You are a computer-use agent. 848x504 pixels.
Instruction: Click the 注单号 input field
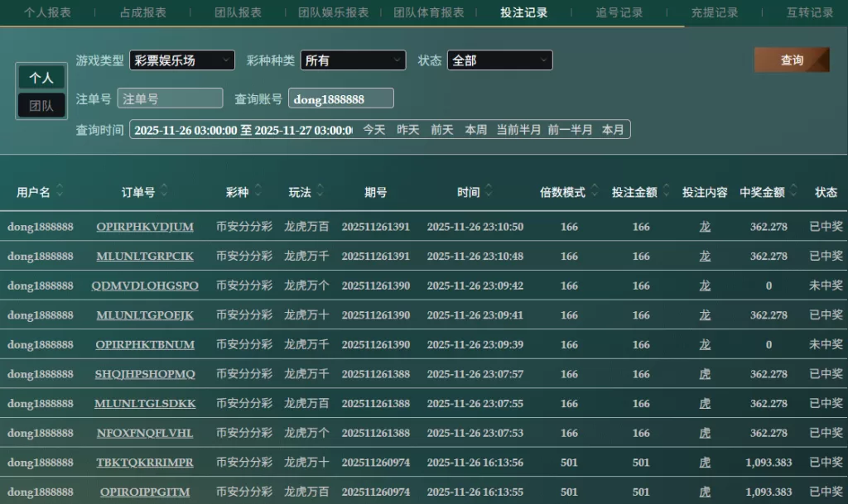170,98
